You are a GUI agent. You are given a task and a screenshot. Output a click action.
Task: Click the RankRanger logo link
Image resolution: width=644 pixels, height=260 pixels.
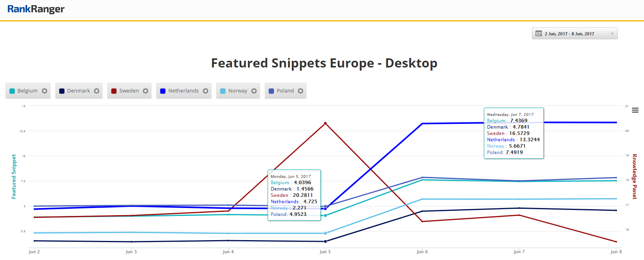(36, 9)
